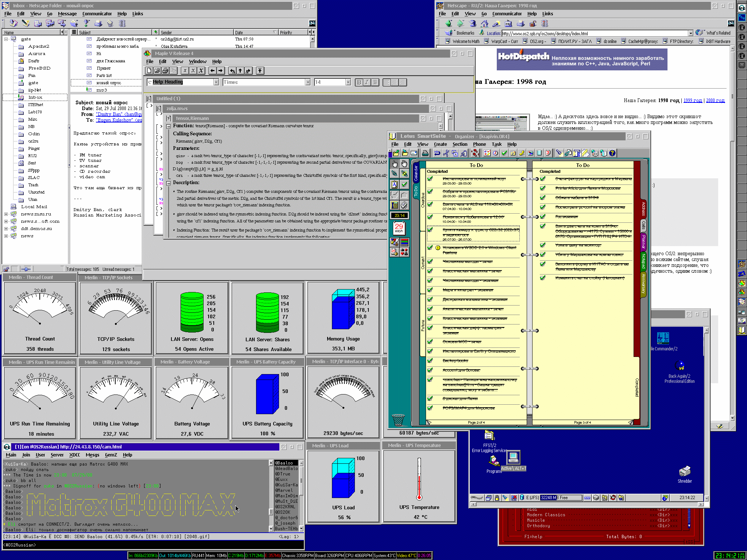This screenshot has height=560, width=747.
Task: Expand the ddt.demos.su news server
Action: [x=6, y=229]
